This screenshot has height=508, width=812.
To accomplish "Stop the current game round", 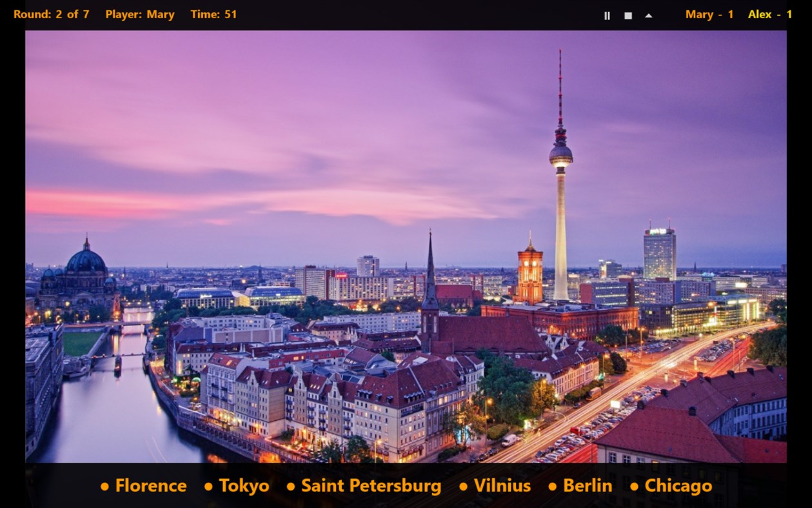I will [627, 15].
